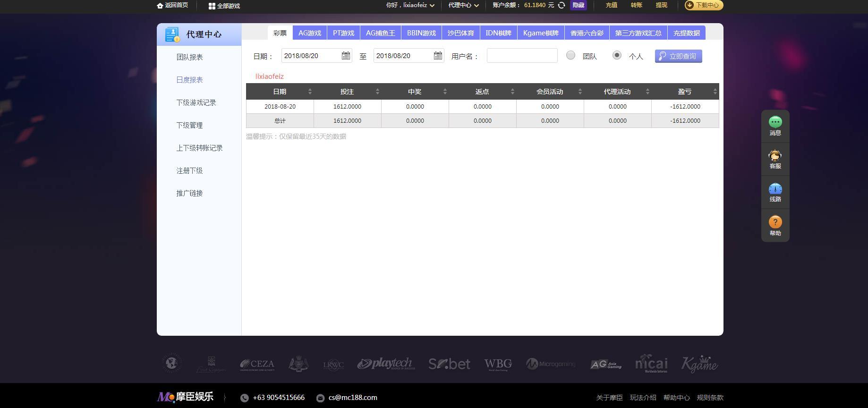Open the end date calendar icon
The height and width of the screenshot is (408, 868).
click(438, 56)
